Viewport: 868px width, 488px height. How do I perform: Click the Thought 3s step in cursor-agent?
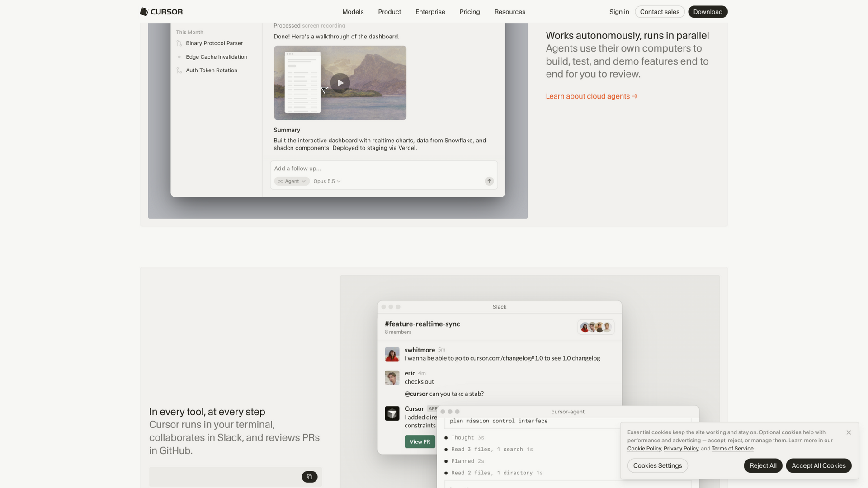point(467,438)
